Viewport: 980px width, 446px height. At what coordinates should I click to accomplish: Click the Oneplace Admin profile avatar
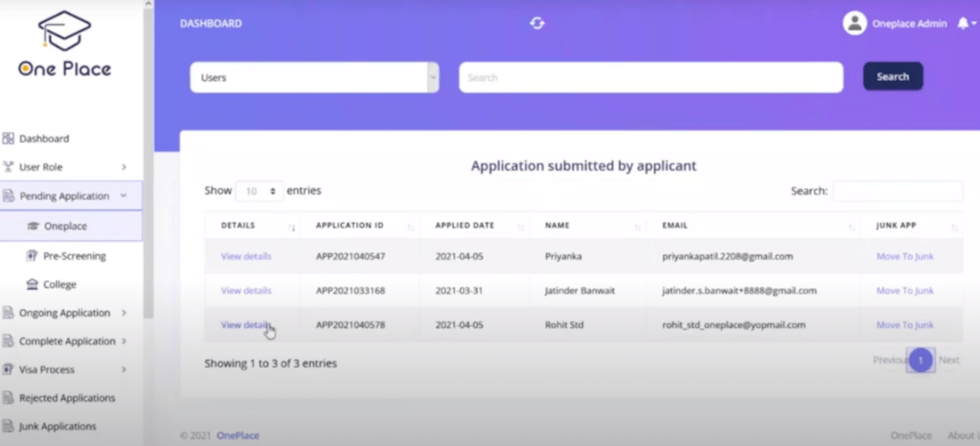click(x=854, y=24)
